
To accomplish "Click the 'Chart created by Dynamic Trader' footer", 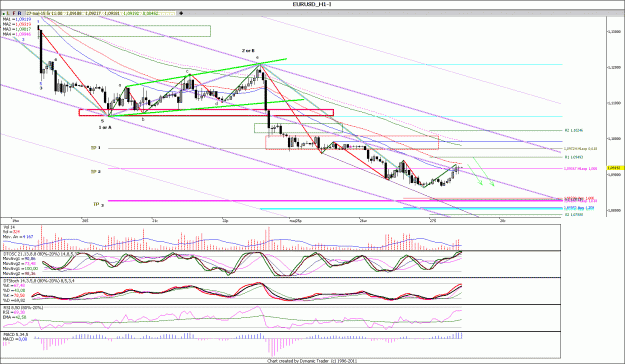I will [x=312, y=361].
